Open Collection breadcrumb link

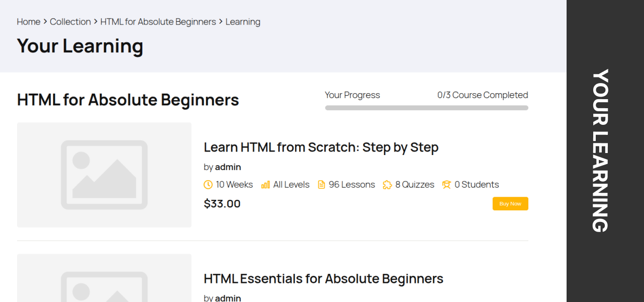click(x=70, y=22)
